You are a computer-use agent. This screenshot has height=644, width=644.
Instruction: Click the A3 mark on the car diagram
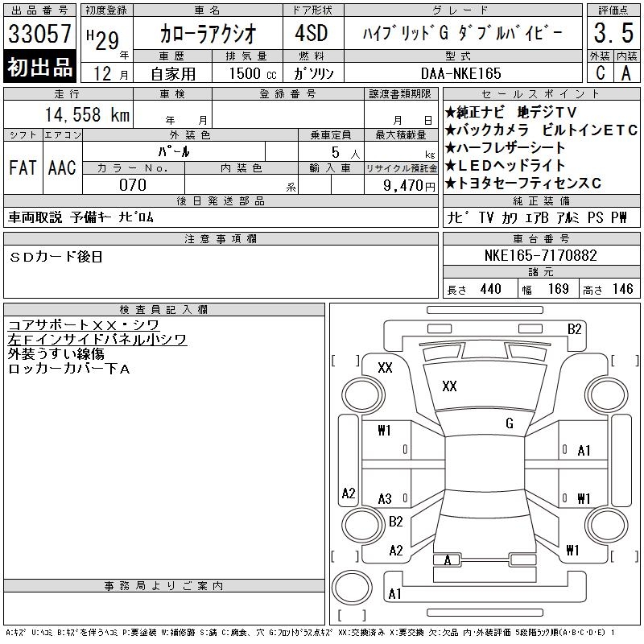[x=385, y=498]
